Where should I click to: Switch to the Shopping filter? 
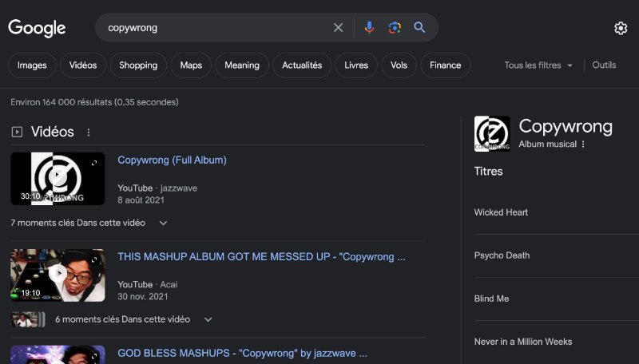(138, 65)
